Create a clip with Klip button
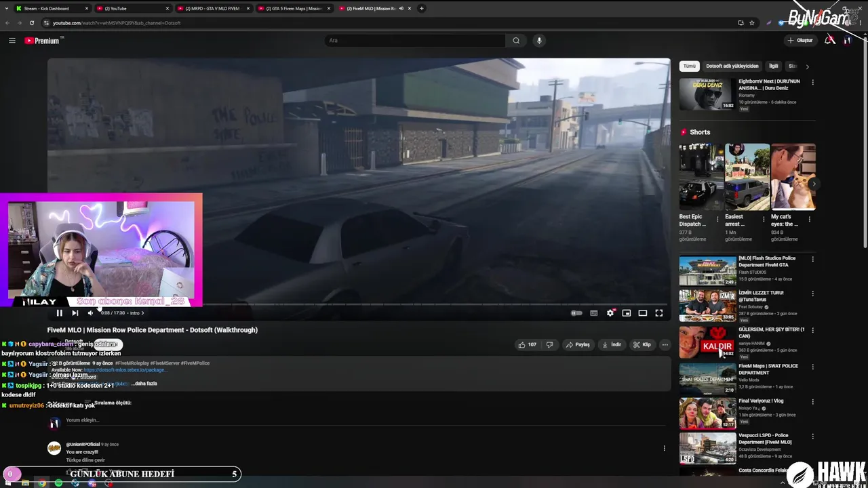868x488 pixels. click(642, 345)
